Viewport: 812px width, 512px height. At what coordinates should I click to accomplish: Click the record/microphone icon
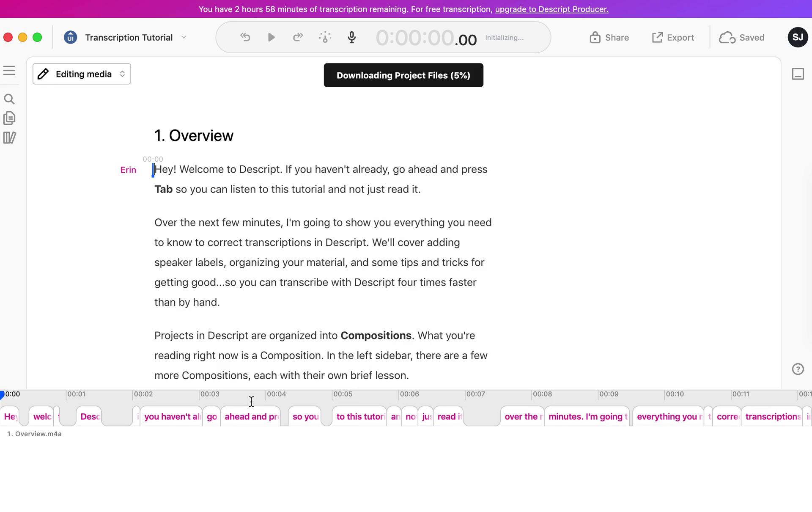351,36
